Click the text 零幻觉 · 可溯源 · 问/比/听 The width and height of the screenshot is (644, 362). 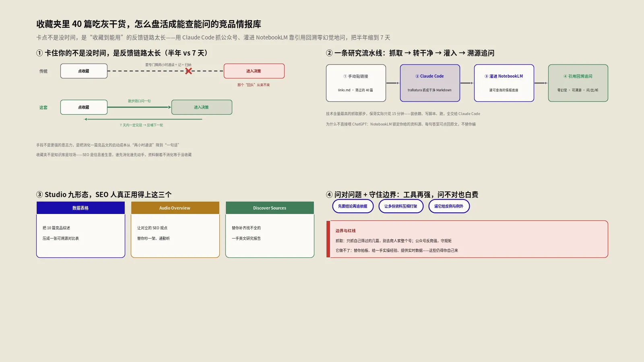pyautogui.click(x=578, y=90)
